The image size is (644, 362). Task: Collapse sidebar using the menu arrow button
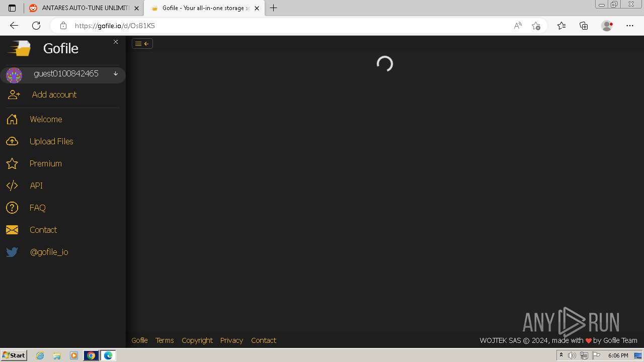(x=142, y=44)
